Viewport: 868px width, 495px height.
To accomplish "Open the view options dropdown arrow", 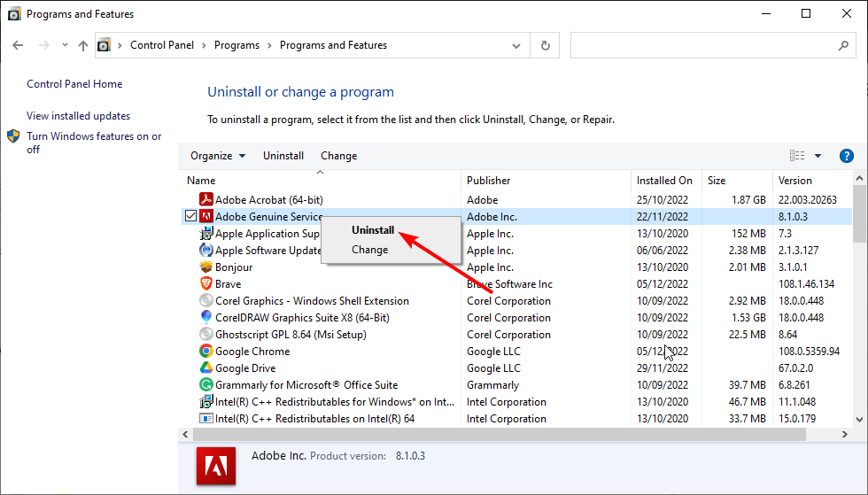I will click(x=818, y=156).
